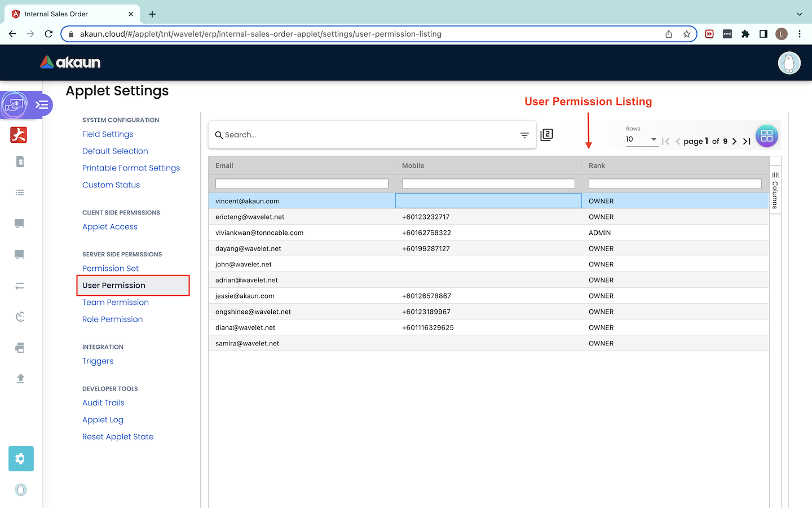Open the list view icon in sidebar
The image size is (812, 508).
pyautogui.click(x=20, y=192)
